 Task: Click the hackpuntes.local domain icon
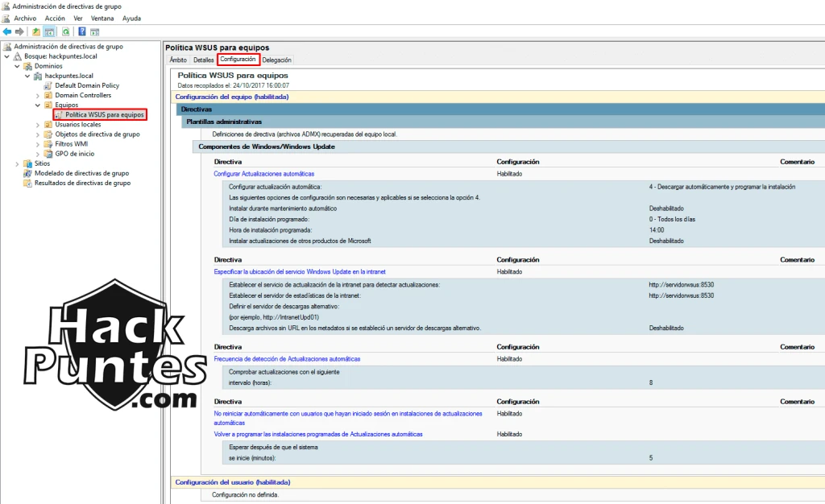click(x=38, y=76)
